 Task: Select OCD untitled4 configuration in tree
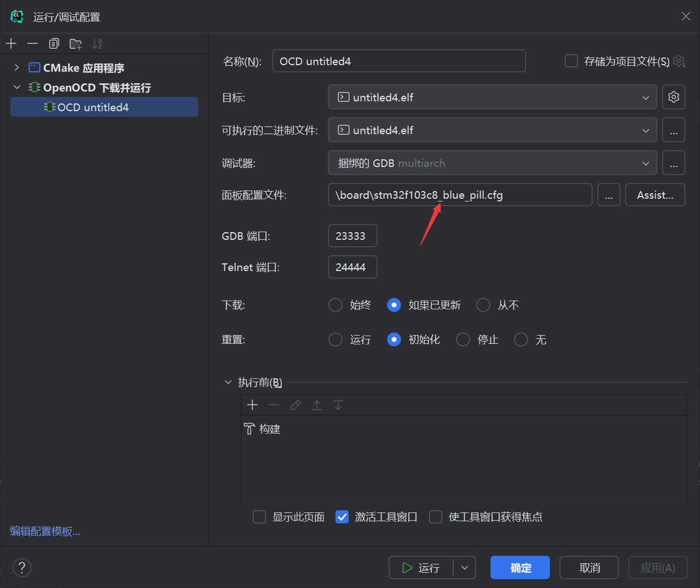104,107
